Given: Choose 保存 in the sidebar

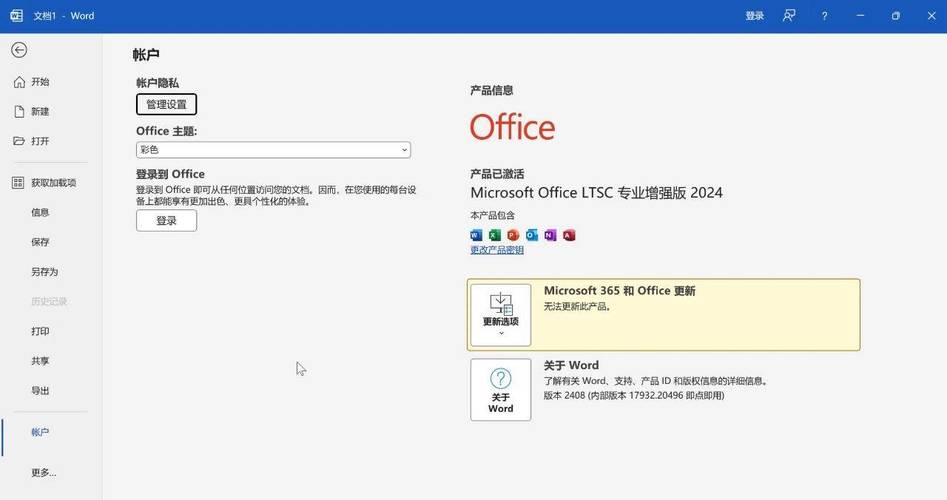Looking at the screenshot, I should (x=40, y=242).
